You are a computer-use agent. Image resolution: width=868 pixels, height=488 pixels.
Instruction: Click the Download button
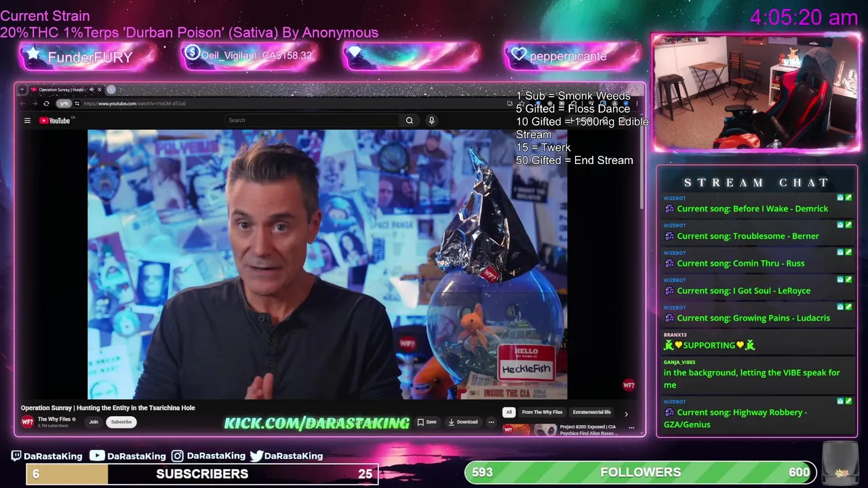click(463, 422)
